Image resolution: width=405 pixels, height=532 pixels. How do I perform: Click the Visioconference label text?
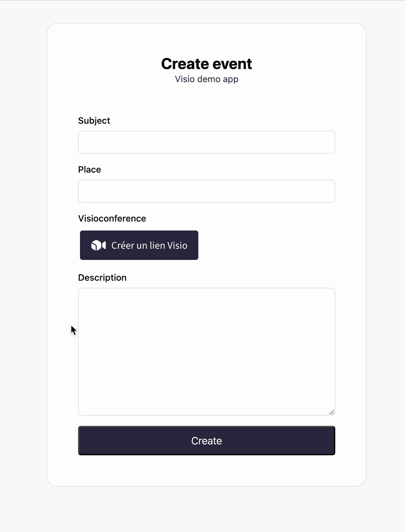pyautogui.click(x=112, y=218)
